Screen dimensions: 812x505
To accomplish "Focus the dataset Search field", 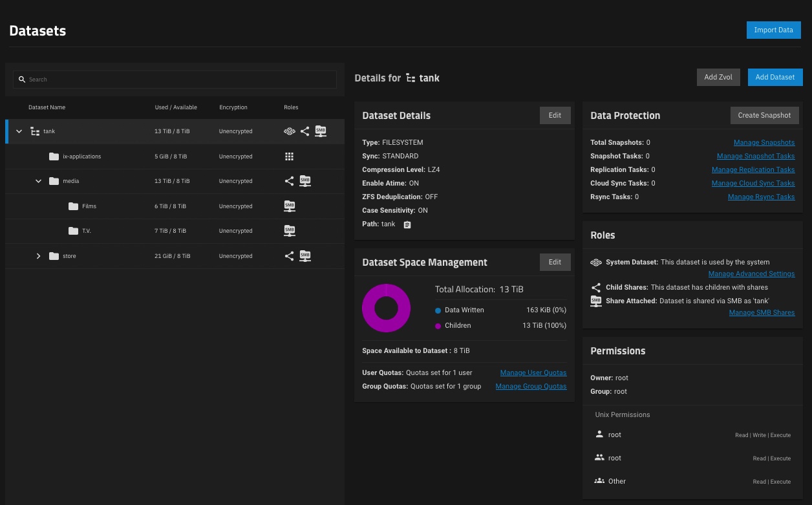I will pos(175,80).
